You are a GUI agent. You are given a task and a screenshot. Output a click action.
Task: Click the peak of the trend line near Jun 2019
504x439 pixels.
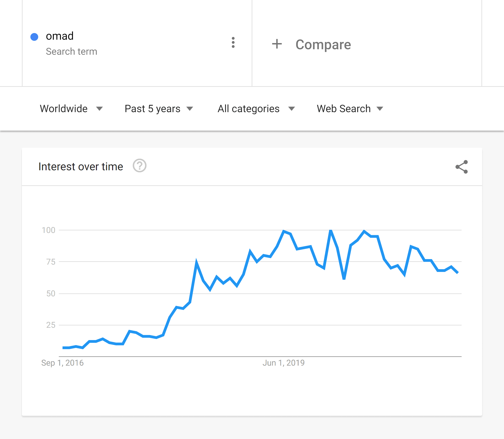pyautogui.click(x=284, y=230)
